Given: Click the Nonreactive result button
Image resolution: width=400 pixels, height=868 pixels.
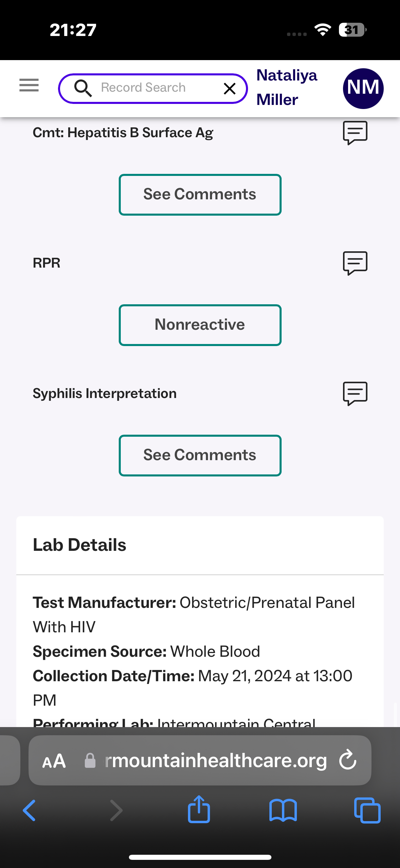Looking at the screenshot, I should [x=200, y=325].
